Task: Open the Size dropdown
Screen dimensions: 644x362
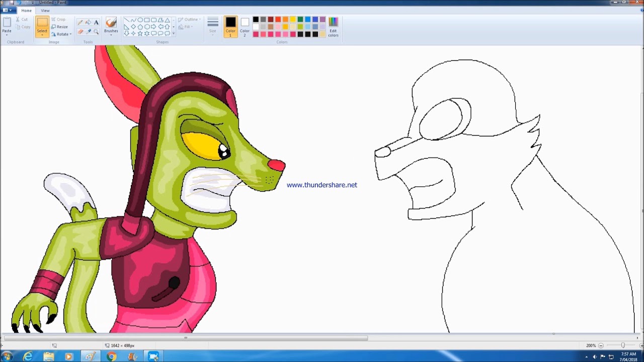Action: click(x=212, y=30)
